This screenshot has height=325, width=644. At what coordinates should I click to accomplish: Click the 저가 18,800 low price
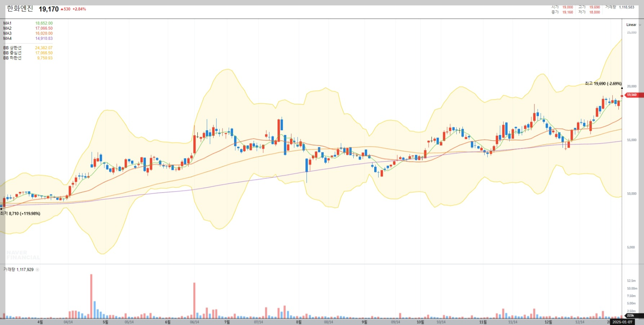coord(595,12)
